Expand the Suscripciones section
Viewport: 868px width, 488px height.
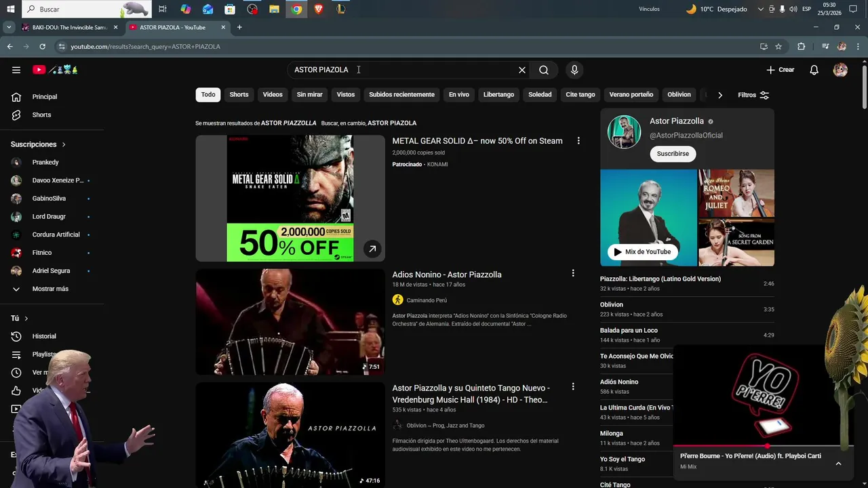coord(39,144)
